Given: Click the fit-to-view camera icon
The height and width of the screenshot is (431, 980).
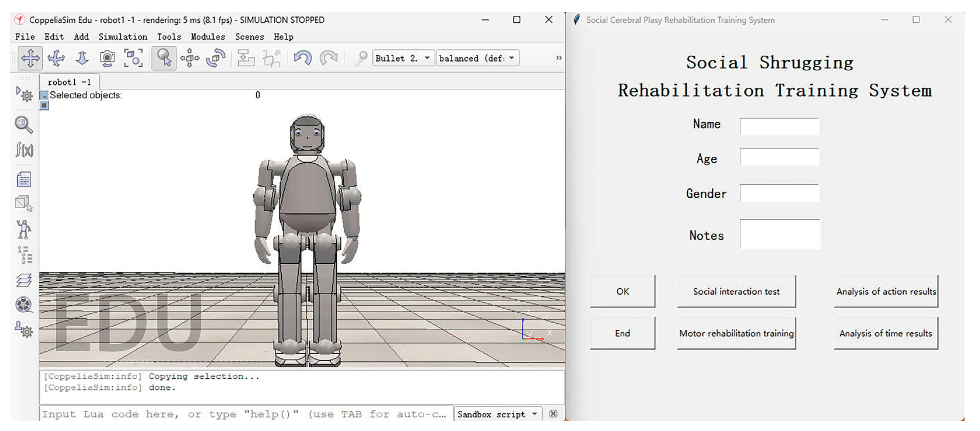Looking at the screenshot, I should 134,58.
